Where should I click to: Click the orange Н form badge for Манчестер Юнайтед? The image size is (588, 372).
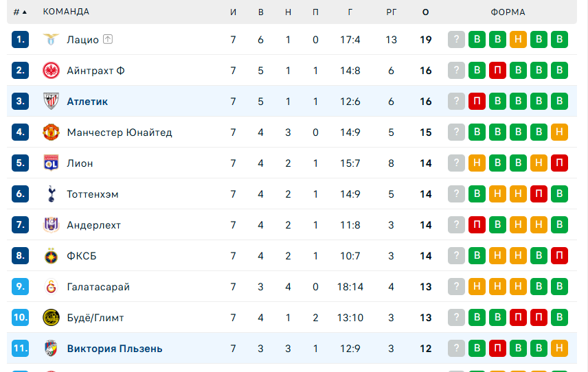(x=560, y=132)
